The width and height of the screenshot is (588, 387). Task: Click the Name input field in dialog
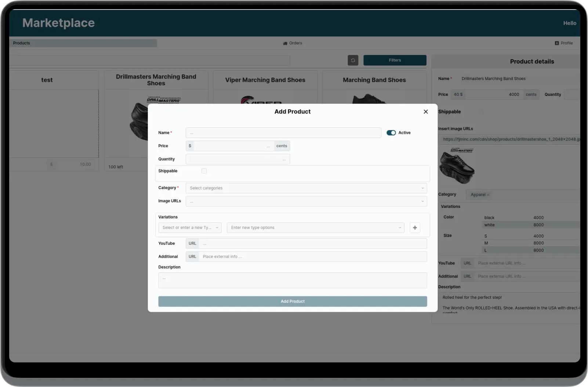tap(283, 133)
